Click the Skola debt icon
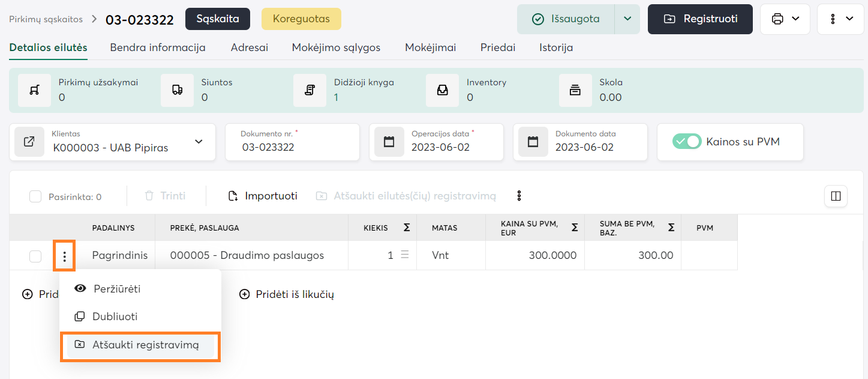868x379 pixels. click(575, 90)
